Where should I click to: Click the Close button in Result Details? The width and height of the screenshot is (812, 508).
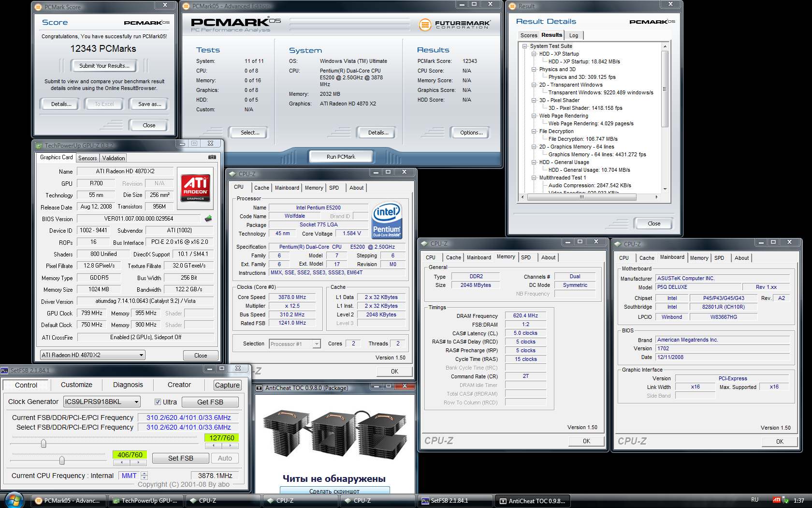pos(654,224)
